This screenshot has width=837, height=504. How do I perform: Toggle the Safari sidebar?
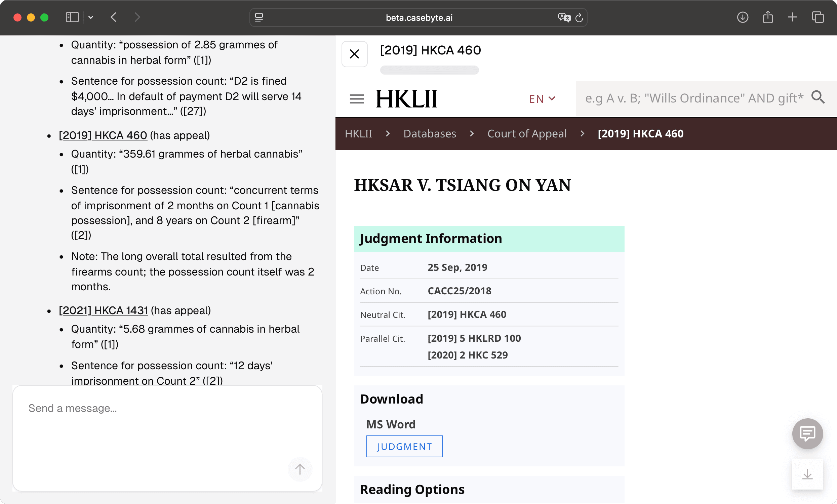pos(72,17)
